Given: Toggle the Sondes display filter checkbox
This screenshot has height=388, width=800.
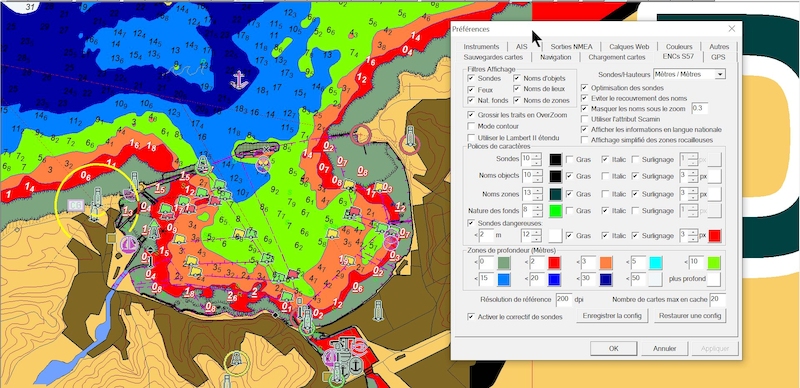Looking at the screenshot, I should [x=471, y=79].
